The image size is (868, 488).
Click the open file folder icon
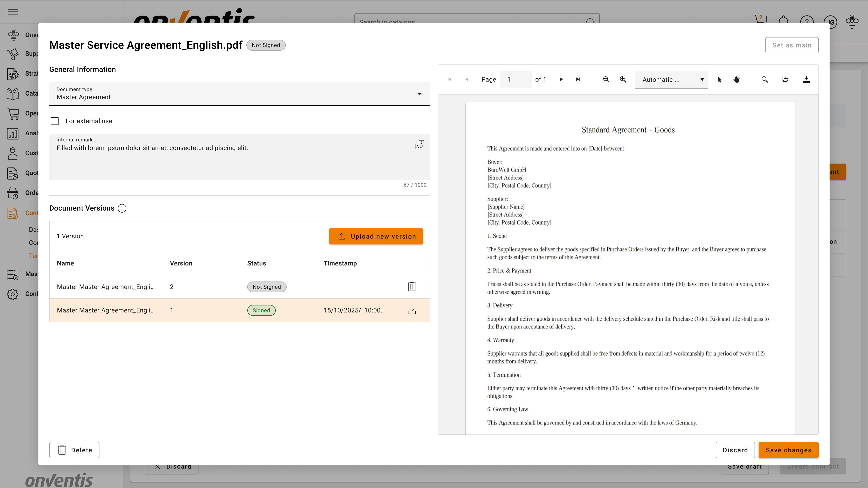click(x=785, y=80)
